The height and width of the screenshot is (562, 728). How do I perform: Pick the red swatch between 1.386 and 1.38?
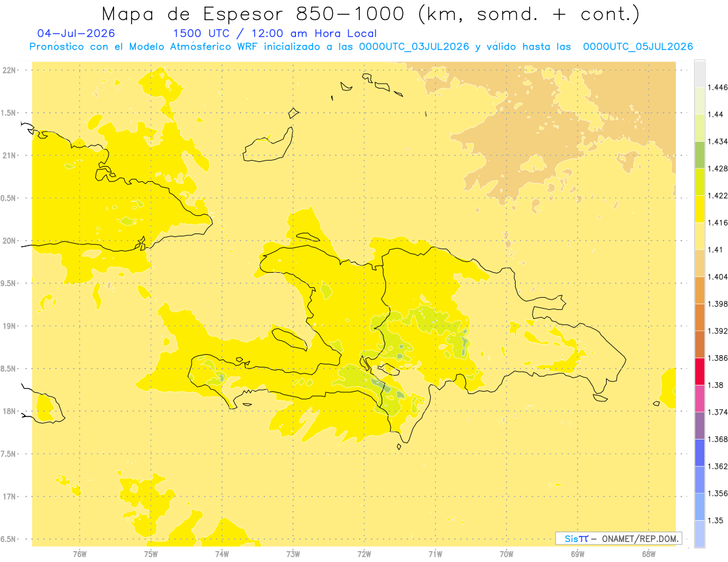(x=699, y=371)
